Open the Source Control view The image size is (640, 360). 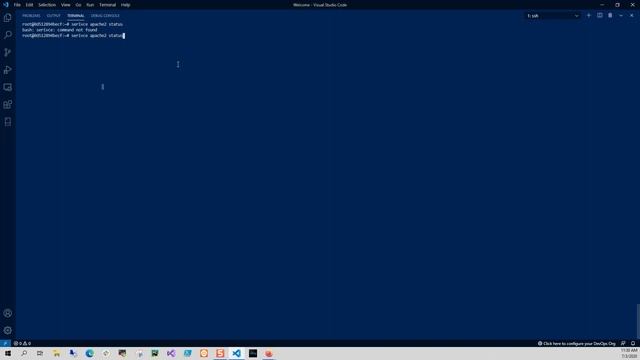[7, 52]
